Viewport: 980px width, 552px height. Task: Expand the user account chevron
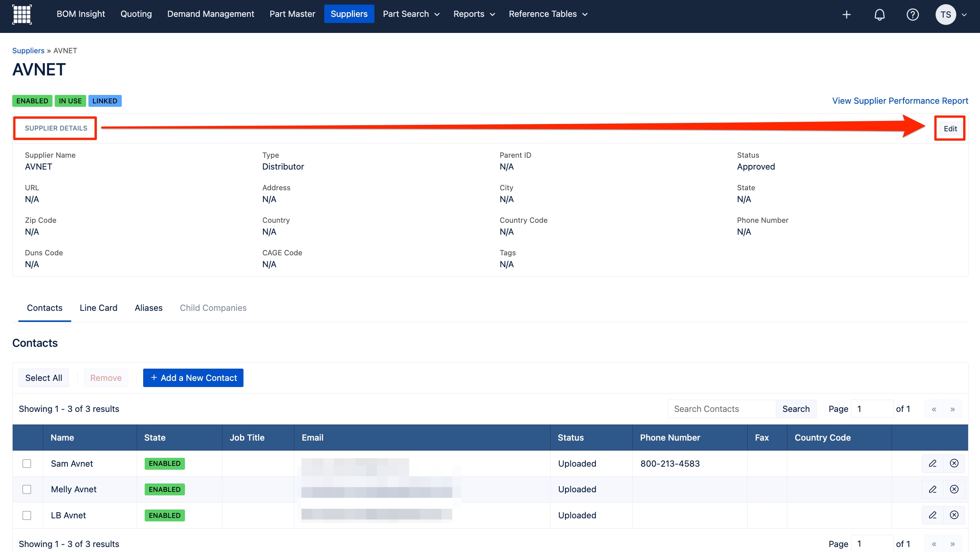pos(964,15)
